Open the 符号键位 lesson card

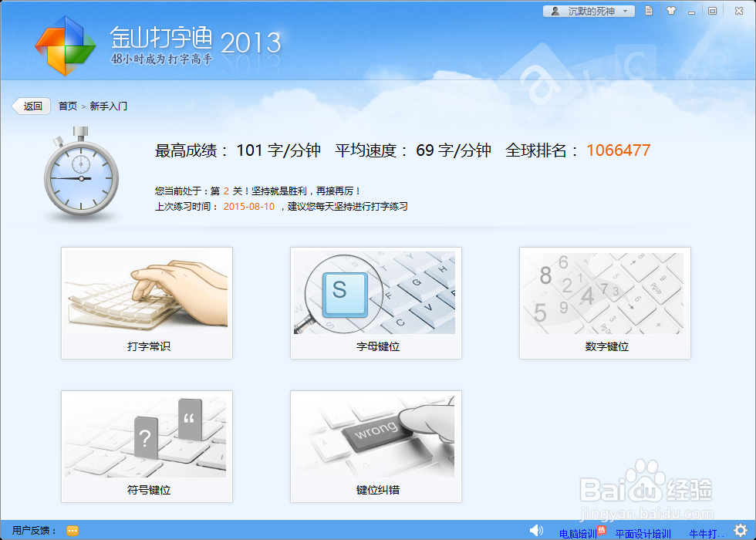point(147,447)
